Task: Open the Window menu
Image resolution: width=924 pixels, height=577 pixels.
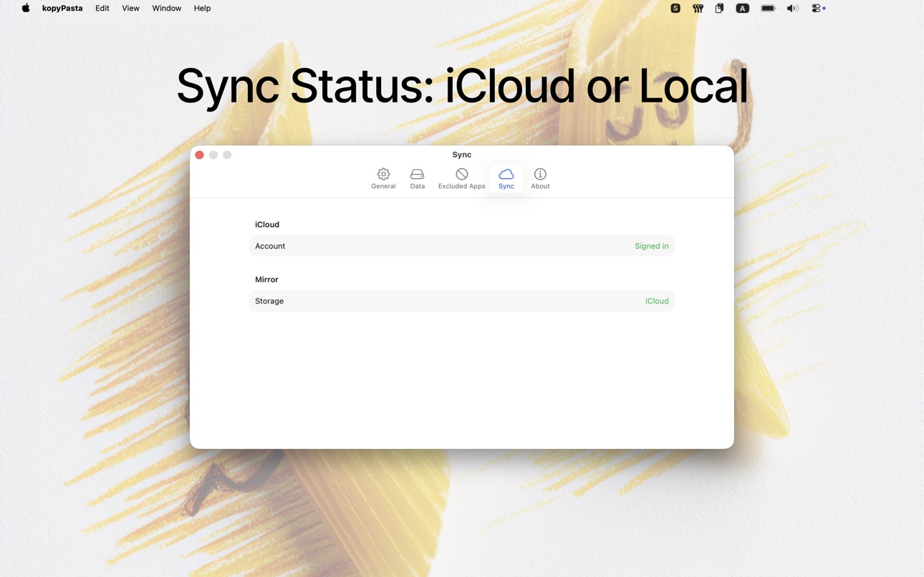Action: [167, 9]
